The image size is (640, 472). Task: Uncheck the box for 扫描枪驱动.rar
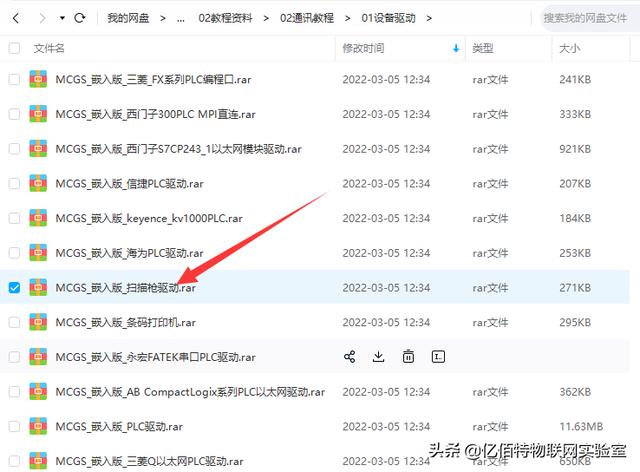click(x=14, y=287)
